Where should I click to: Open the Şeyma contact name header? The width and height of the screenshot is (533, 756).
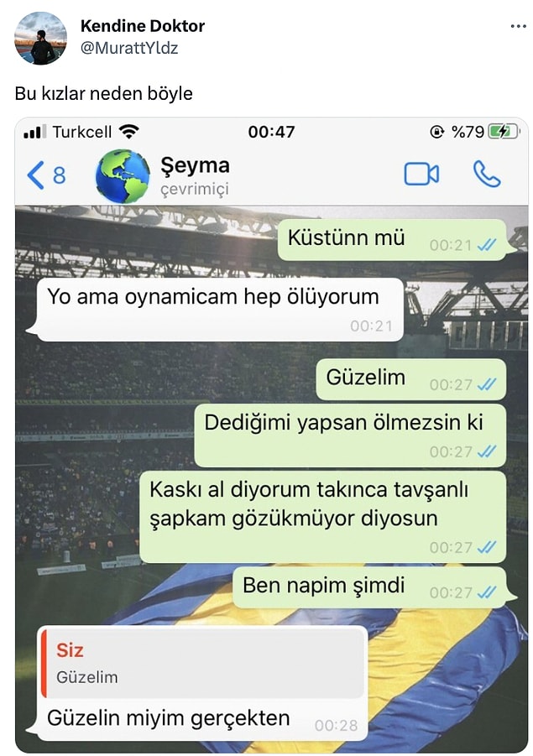click(195, 166)
